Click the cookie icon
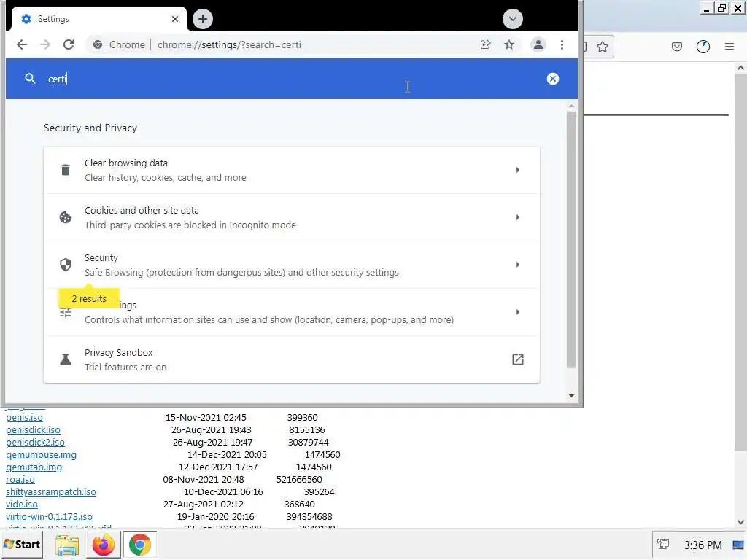Image resolution: width=747 pixels, height=560 pixels. click(x=66, y=217)
